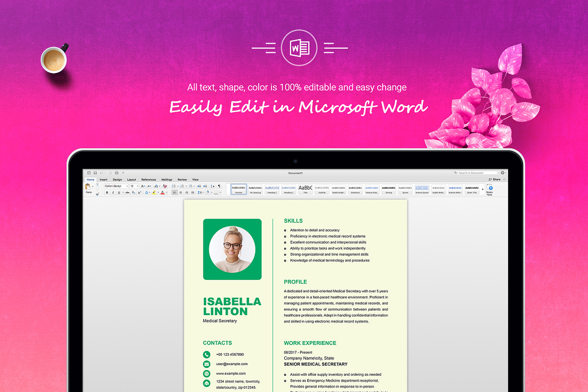588x392 pixels.
Task: Switch to the Layout tab
Action: tap(132, 180)
